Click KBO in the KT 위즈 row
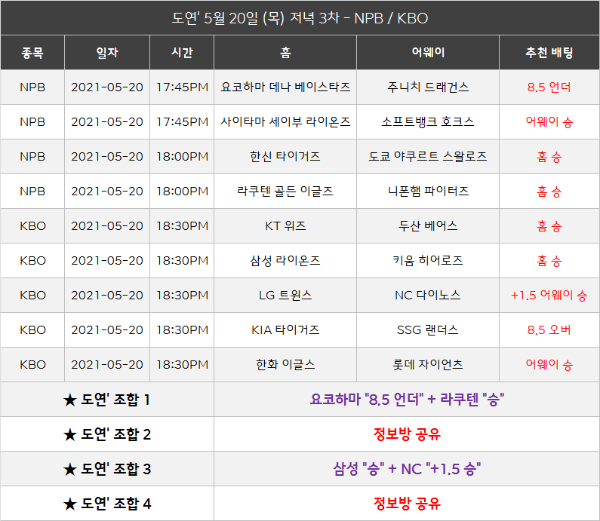Screen dimensions: 600x521 [33, 226]
